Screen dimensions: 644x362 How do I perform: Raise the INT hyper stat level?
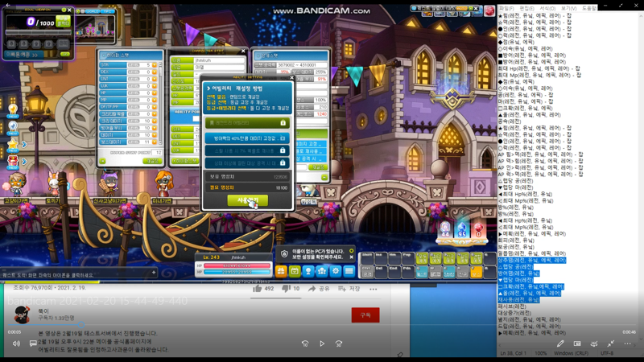(155, 79)
